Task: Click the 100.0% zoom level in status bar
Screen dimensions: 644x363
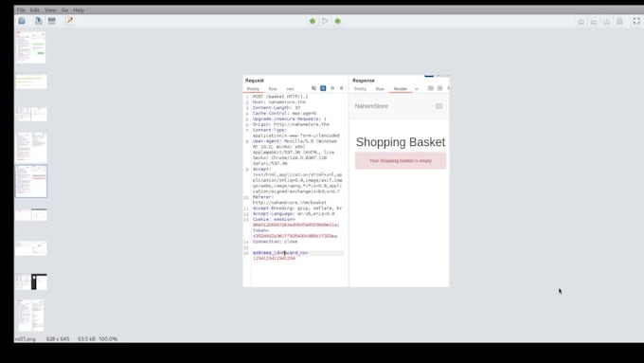Action: coord(108,338)
